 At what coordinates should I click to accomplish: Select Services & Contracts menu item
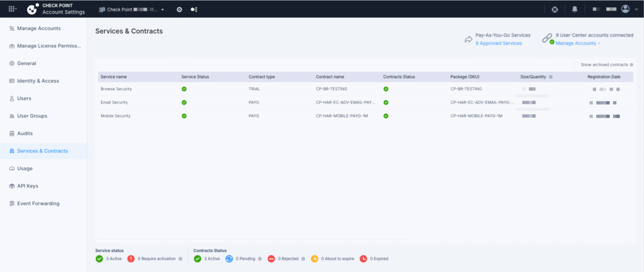tap(43, 151)
